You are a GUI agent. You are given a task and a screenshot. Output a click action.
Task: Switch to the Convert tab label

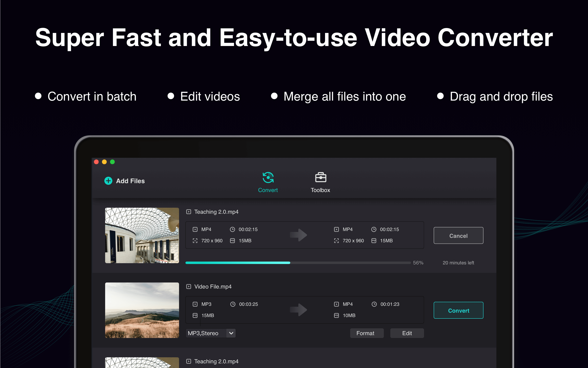coord(268,190)
